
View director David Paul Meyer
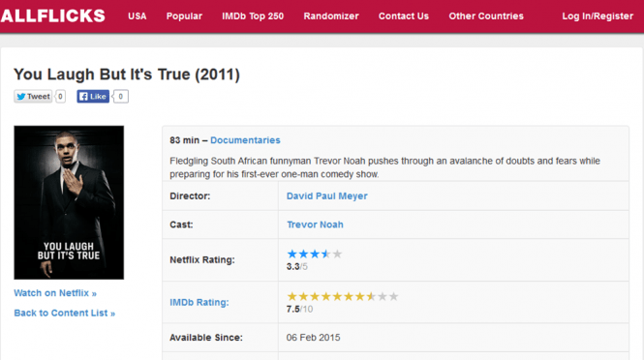(327, 196)
